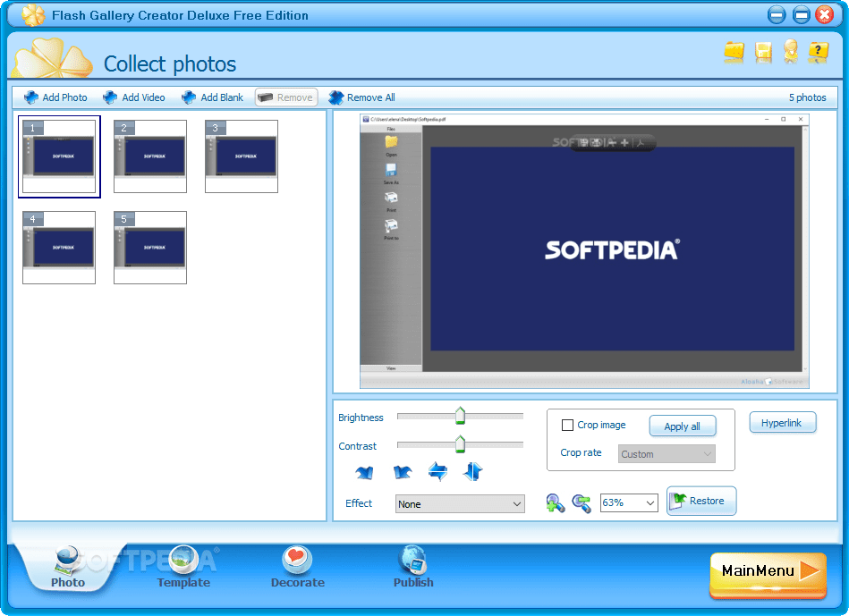This screenshot has height=616, width=849.
Task: Click the zoom in magnifier icon
Action: pyautogui.click(x=555, y=502)
